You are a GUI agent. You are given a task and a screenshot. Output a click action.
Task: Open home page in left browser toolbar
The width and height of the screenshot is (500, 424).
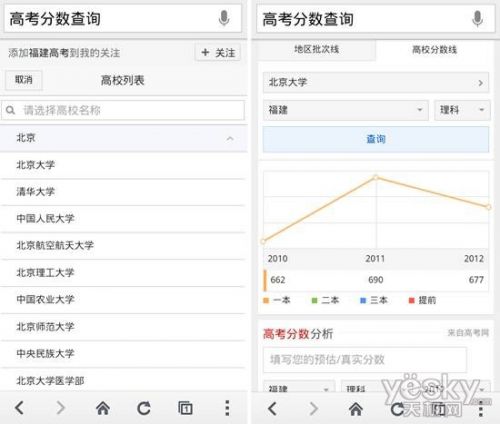coord(103,408)
